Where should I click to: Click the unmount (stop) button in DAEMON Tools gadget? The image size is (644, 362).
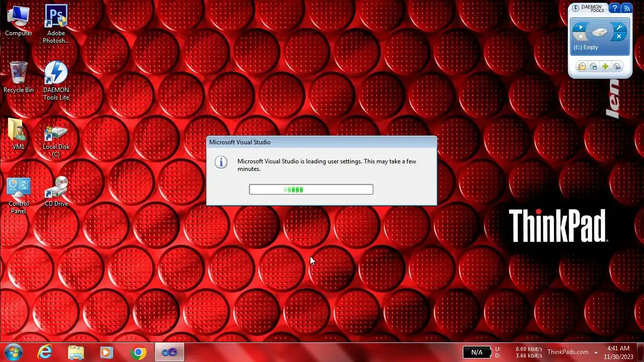pyautogui.click(x=581, y=37)
